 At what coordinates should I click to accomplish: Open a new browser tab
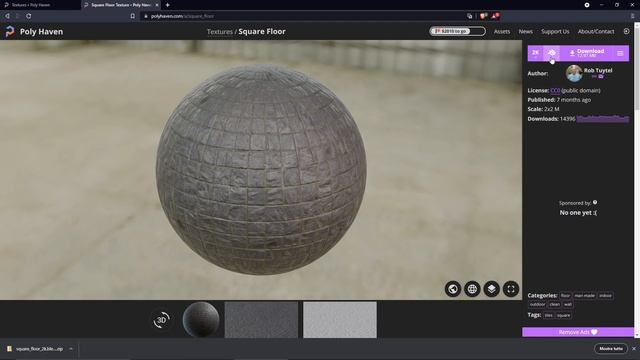tap(167, 5)
